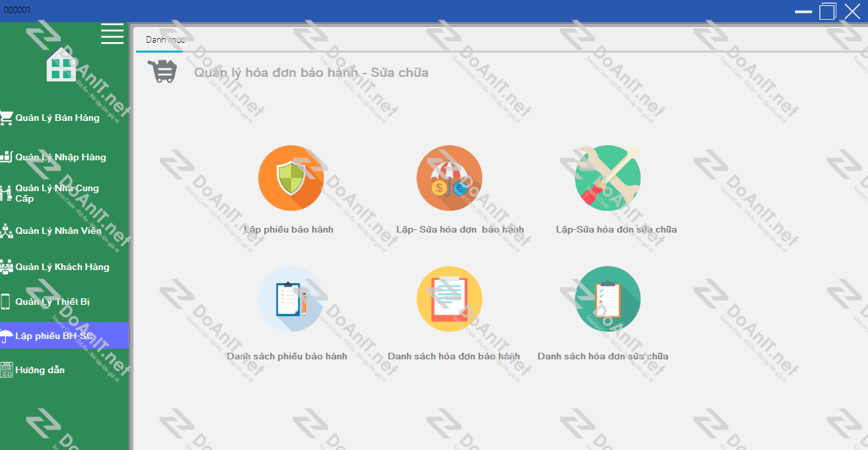
Task: Open the home building icon
Action: coord(61,64)
